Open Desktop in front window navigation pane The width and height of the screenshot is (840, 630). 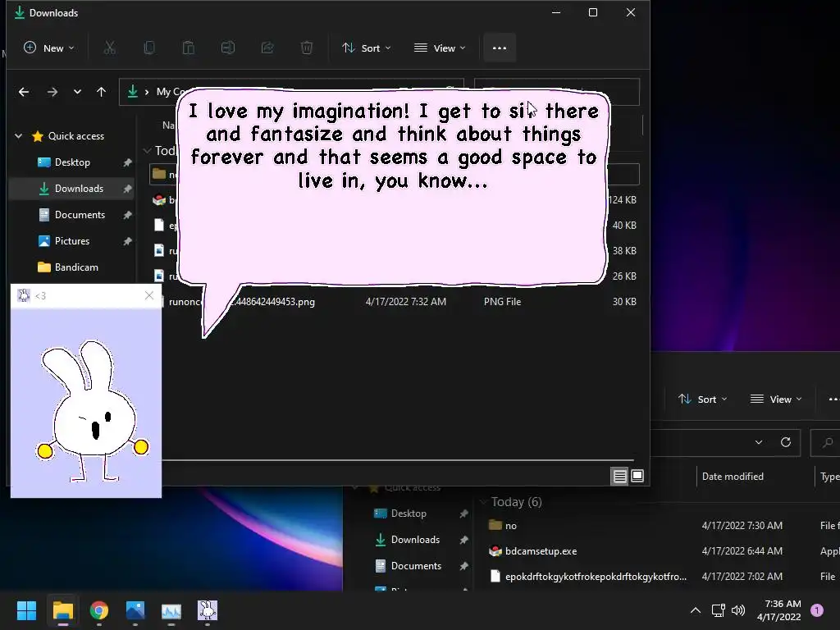[72, 162]
